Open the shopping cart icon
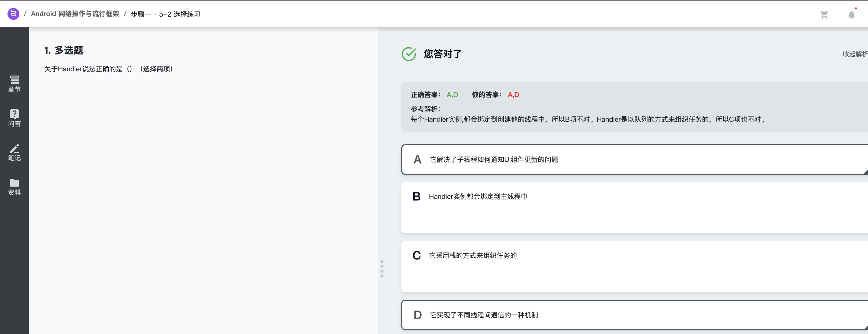The image size is (868, 334). coord(824,14)
